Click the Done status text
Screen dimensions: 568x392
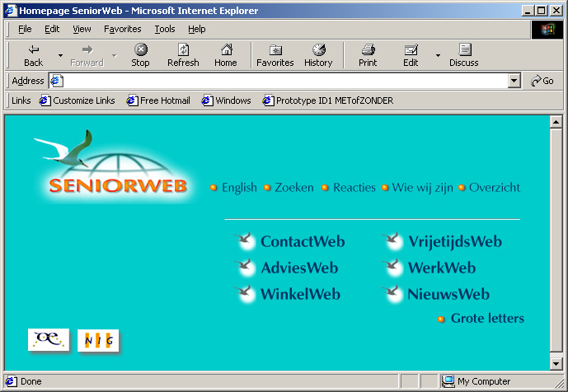[31, 381]
